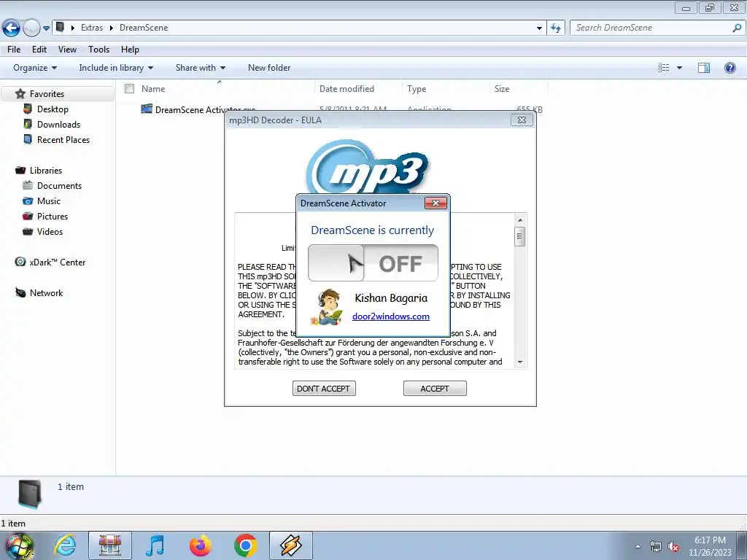Image resolution: width=747 pixels, height=560 pixels.
Task: Select Extras in the address breadcrumb
Action: (92, 28)
